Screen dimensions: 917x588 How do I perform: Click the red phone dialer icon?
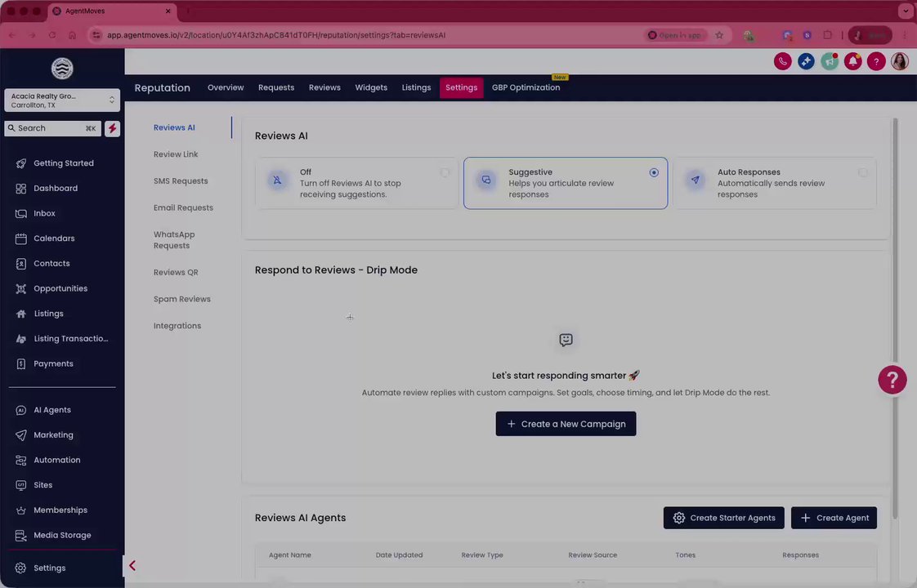click(x=782, y=61)
